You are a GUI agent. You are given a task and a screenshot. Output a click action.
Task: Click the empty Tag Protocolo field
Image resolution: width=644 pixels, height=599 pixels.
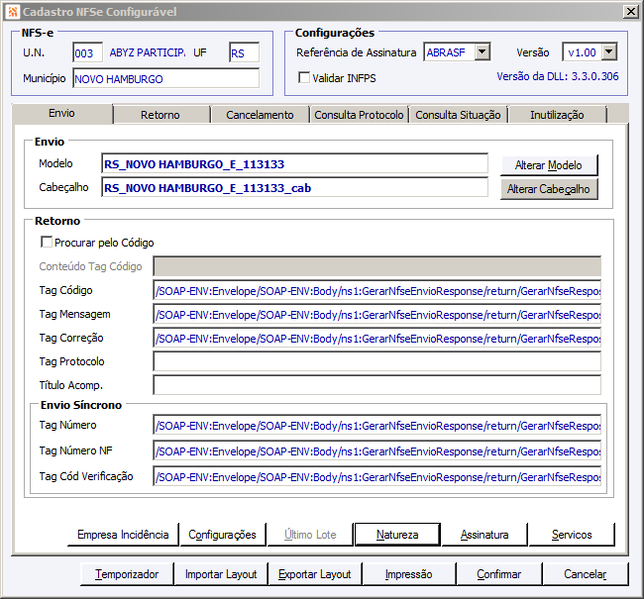coord(377,362)
